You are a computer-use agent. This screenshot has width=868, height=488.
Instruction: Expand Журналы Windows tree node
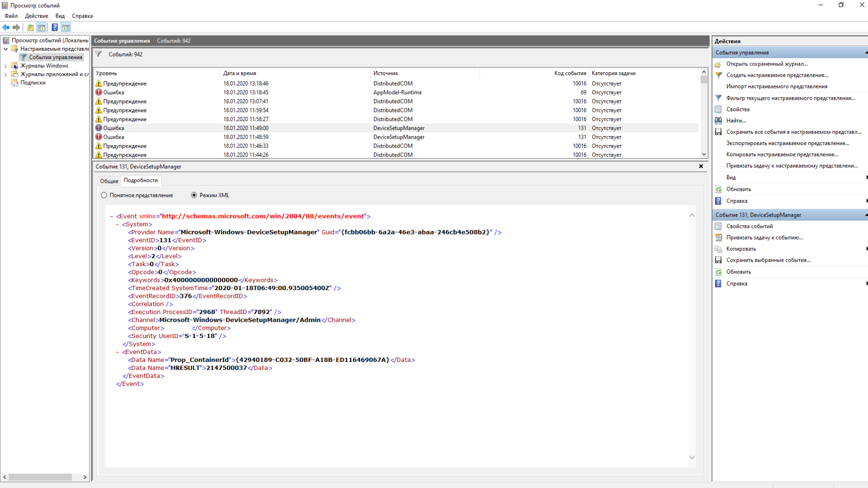[5, 66]
